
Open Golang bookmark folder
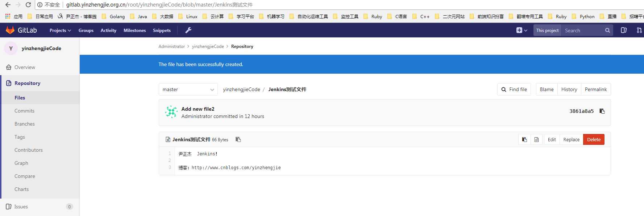tap(113, 16)
